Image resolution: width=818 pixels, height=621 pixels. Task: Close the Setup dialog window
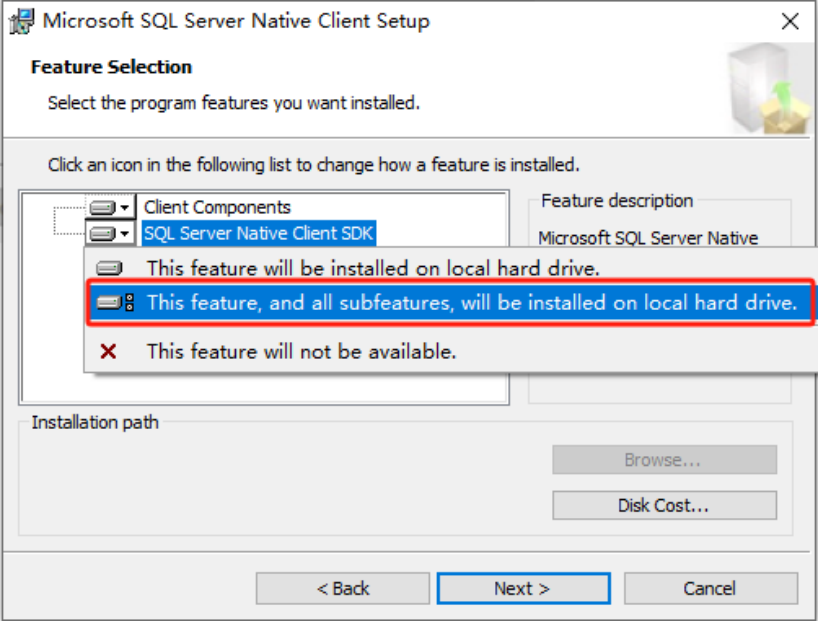[x=790, y=21]
